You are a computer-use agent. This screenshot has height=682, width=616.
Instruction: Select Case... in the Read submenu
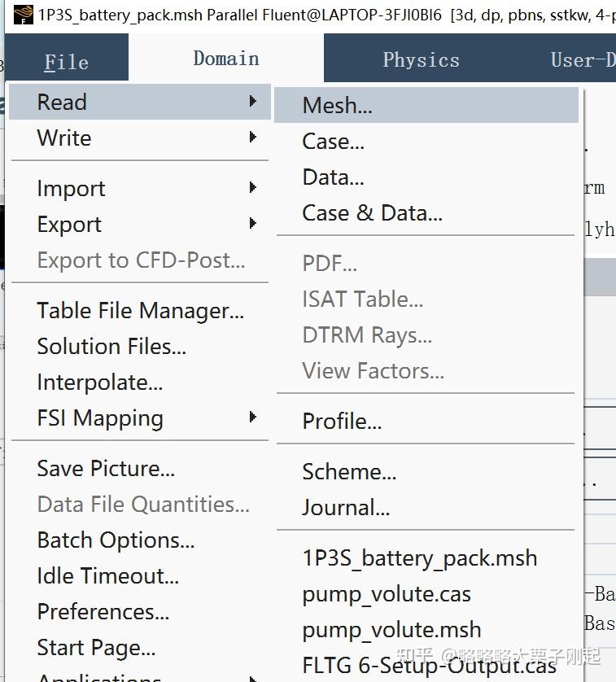click(x=333, y=142)
